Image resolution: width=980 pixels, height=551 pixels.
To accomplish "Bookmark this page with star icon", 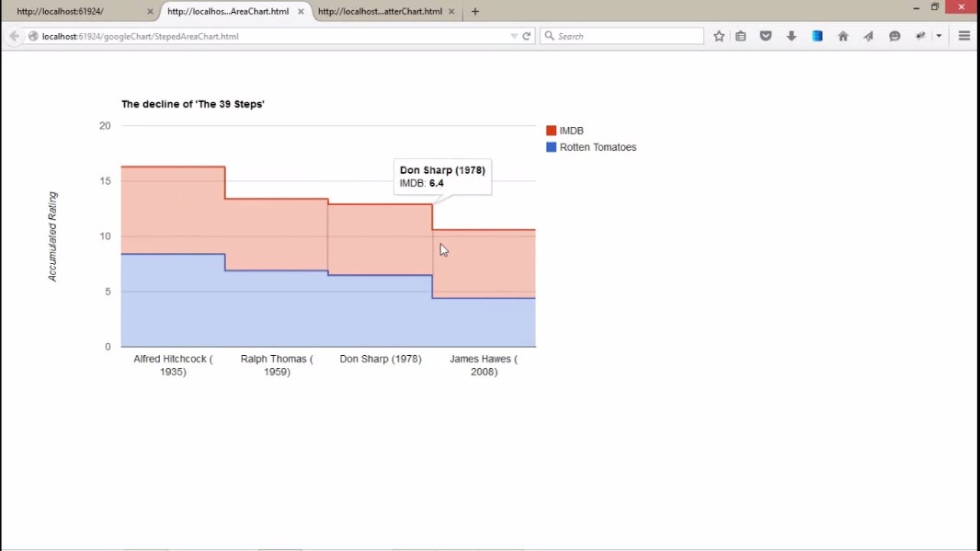I will pyautogui.click(x=719, y=36).
